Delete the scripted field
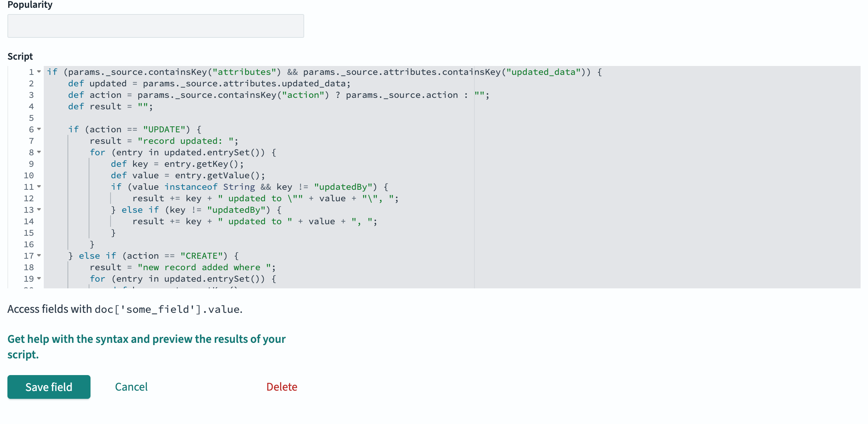Screen dimensions: 868x424 [x=282, y=387]
